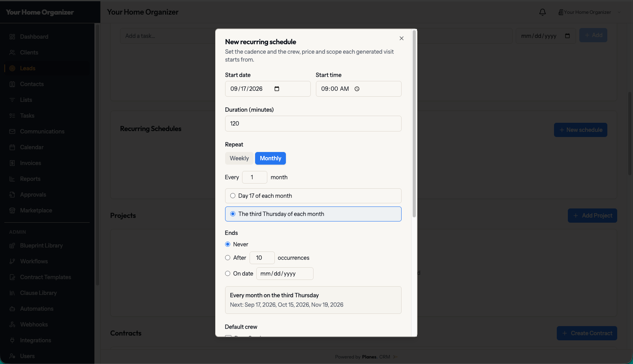Click the Duration minutes input field
Viewport: 633px width, 364px height.
point(313,124)
